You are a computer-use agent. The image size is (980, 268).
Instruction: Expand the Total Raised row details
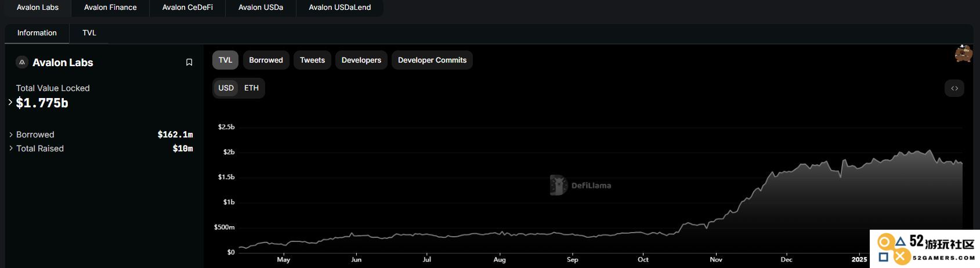click(x=10, y=149)
